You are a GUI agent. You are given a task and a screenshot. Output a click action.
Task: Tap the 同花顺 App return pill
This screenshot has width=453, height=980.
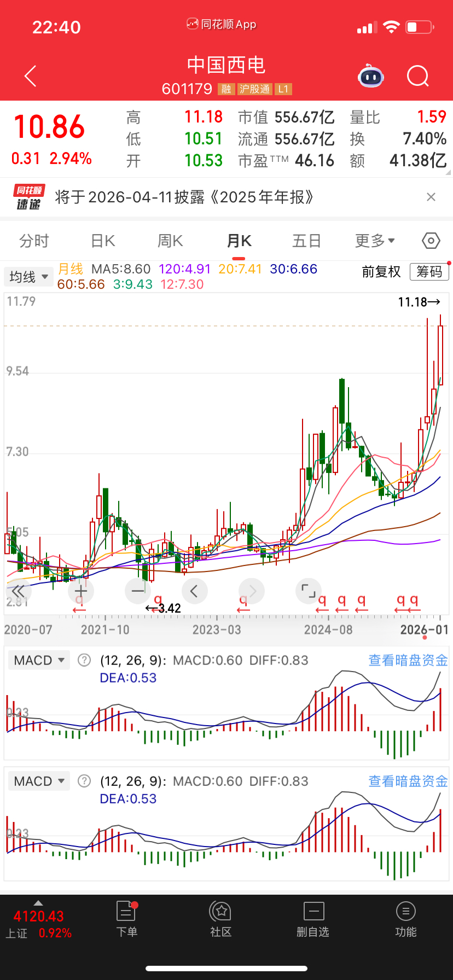pos(222,24)
